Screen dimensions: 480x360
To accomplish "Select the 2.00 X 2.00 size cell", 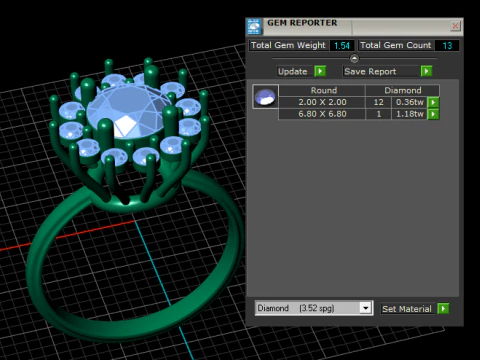I will (x=322, y=102).
